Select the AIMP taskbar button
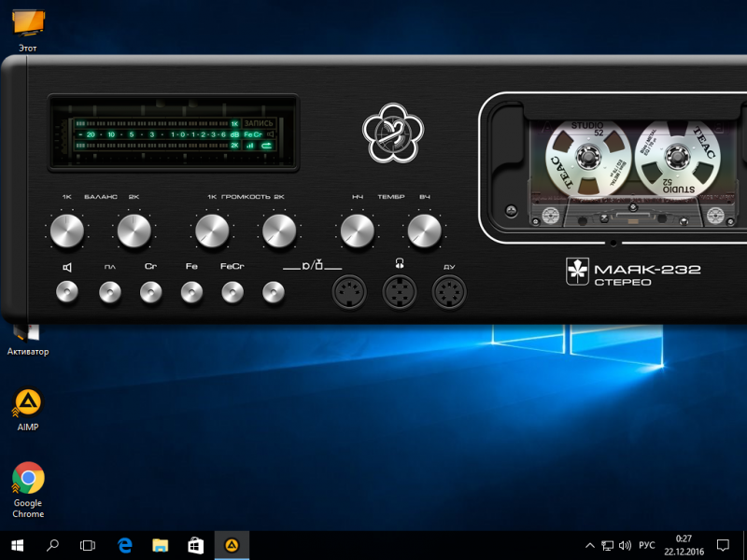The height and width of the screenshot is (560, 747). point(232,545)
